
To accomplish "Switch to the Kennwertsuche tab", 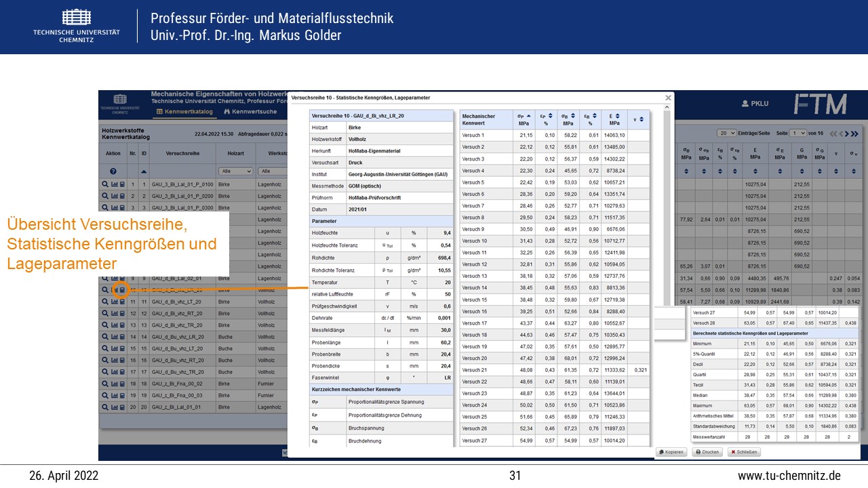I will [250, 111].
